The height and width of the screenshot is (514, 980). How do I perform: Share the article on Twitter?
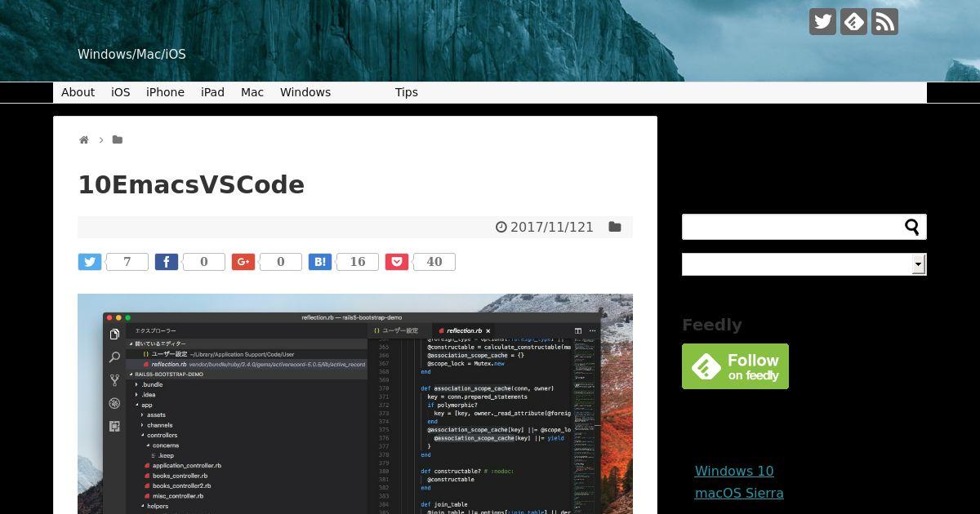coord(90,262)
